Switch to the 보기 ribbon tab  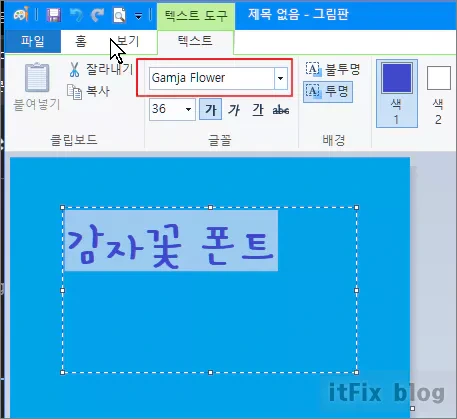click(128, 41)
